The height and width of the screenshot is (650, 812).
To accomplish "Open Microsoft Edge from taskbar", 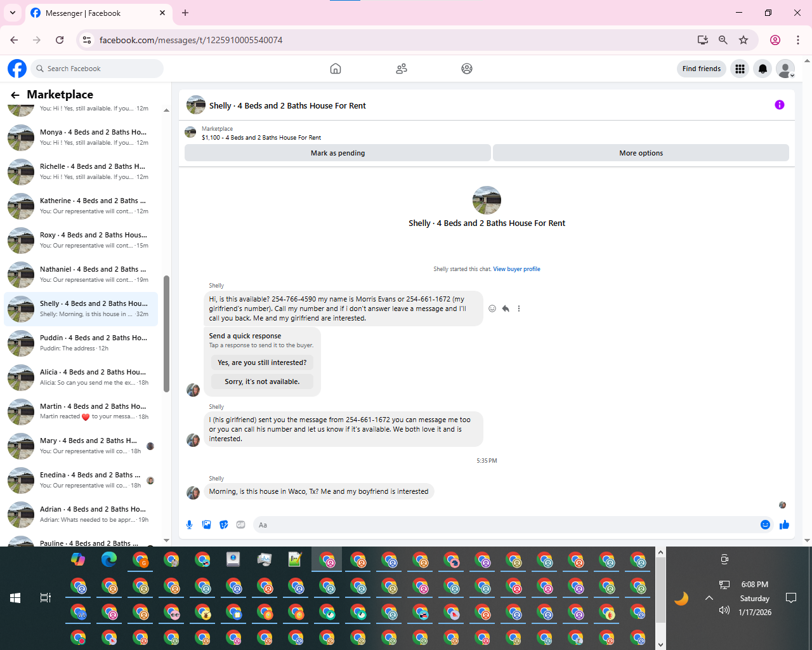I will click(109, 559).
